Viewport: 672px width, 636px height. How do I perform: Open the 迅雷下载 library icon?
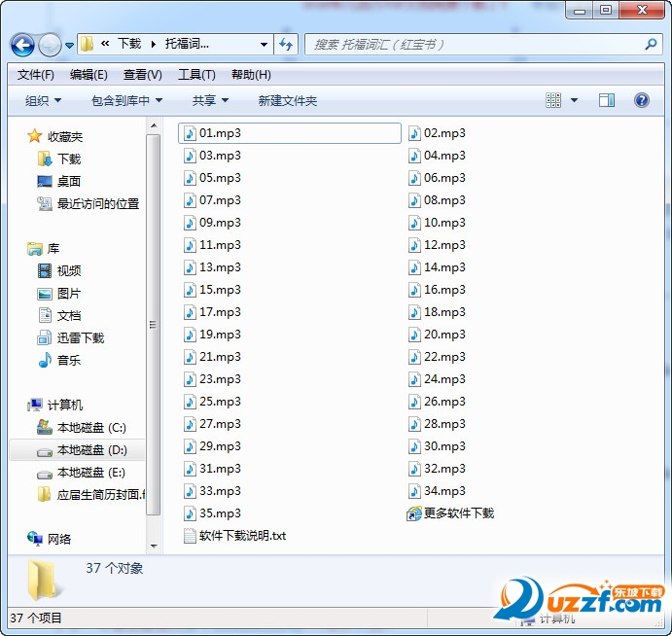pyautogui.click(x=45, y=337)
